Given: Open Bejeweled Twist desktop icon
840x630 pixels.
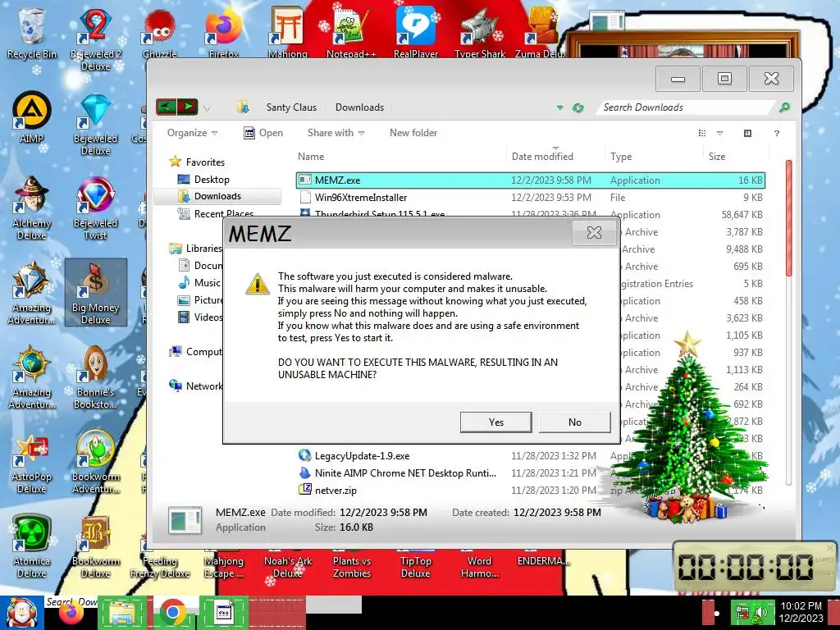Looking at the screenshot, I should pos(95,208).
